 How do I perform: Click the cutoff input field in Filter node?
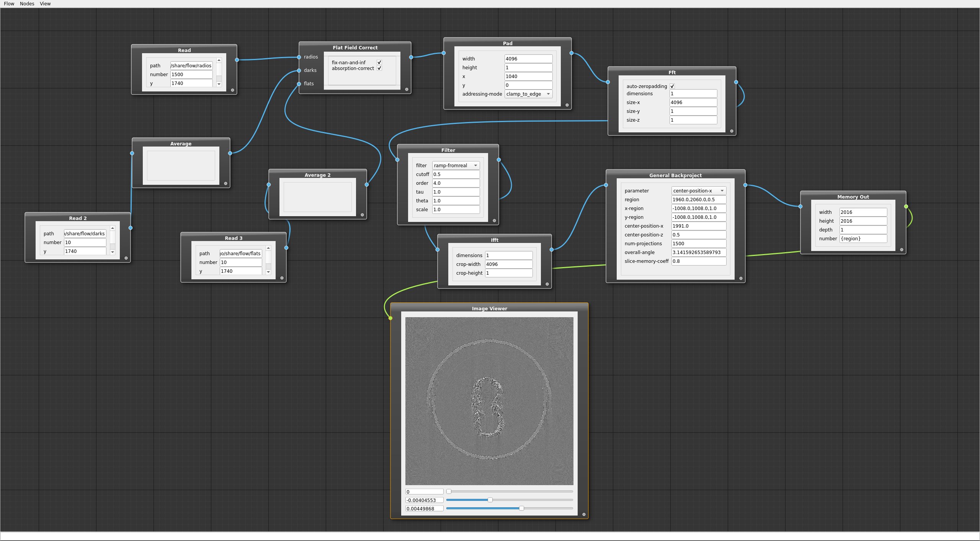(x=456, y=174)
